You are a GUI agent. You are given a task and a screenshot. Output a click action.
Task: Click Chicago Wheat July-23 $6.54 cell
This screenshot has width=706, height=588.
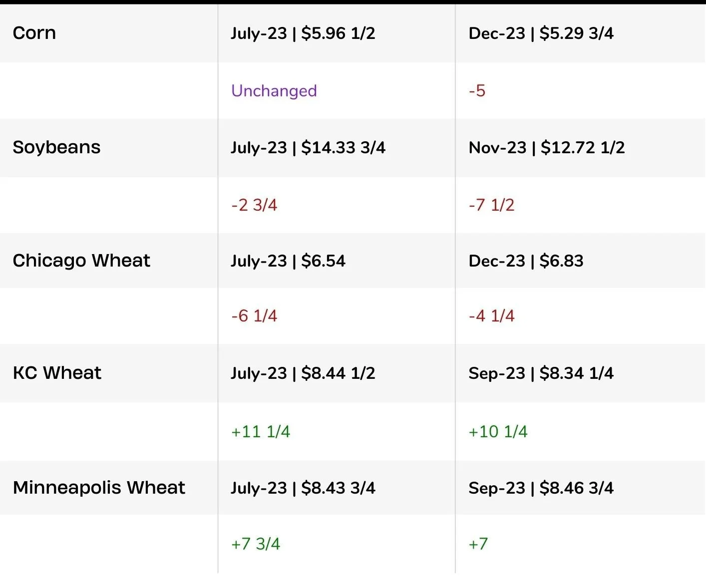point(288,261)
